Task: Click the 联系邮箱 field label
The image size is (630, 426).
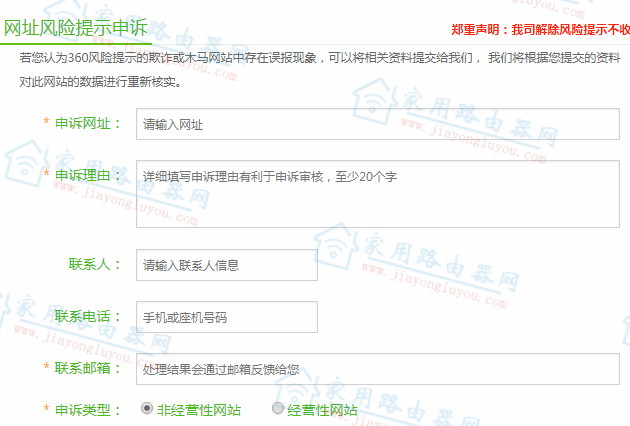Action: [88, 367]
